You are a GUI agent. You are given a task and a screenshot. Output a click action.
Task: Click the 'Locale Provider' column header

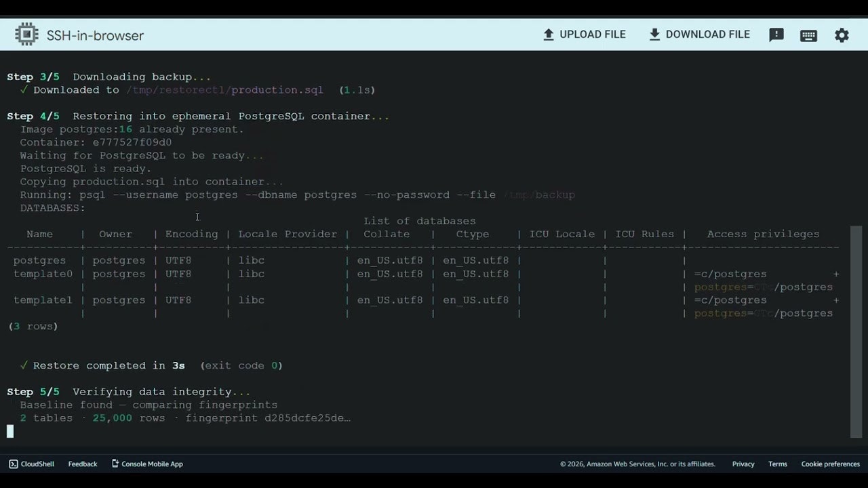click(x=288, y=235)
